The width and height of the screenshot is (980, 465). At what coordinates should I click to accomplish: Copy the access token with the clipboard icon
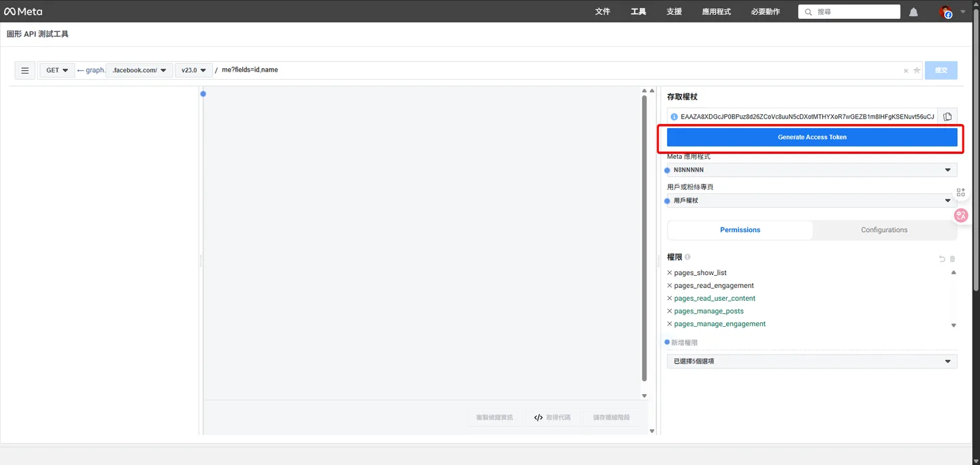coord(947,117)
